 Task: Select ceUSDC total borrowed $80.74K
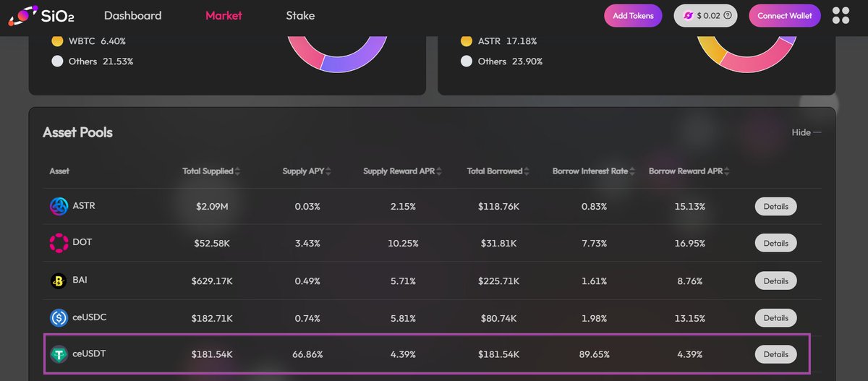(x=497, y=317)
